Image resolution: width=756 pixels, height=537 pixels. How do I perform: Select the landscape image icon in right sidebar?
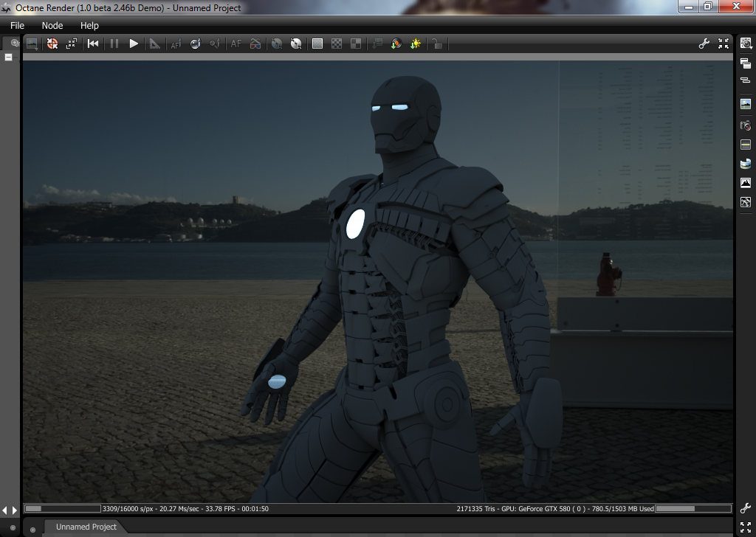point(746,104)
